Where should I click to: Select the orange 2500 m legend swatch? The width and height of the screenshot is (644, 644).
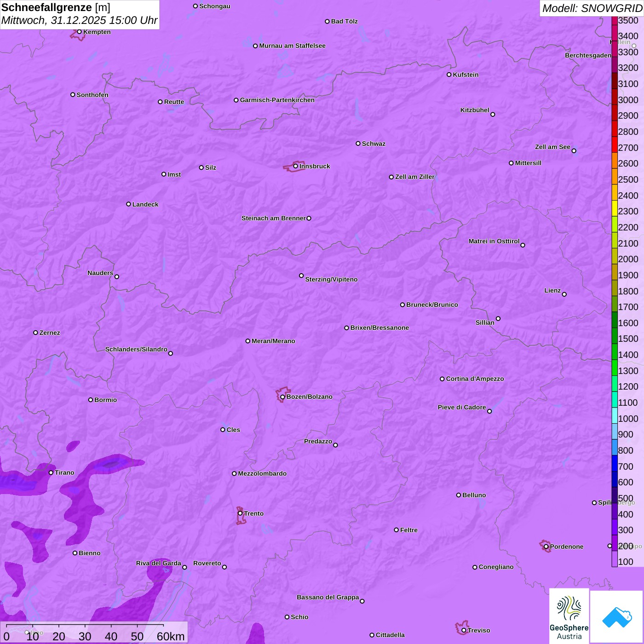click(615, 176)
